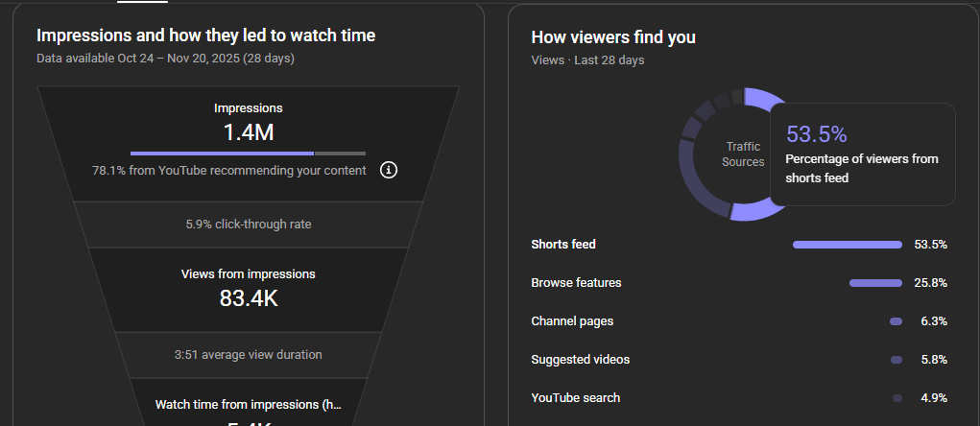Select the Shorts feed traffic source row

click(739, 245)
